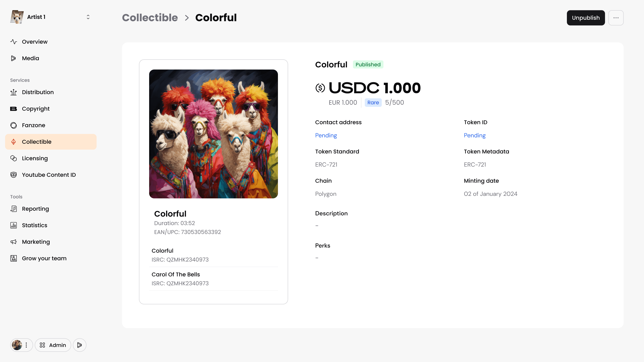Expand the Artist 1 account switcher
Image resolution: width=644 pixels, height=362 pixels.
[88, 17]
